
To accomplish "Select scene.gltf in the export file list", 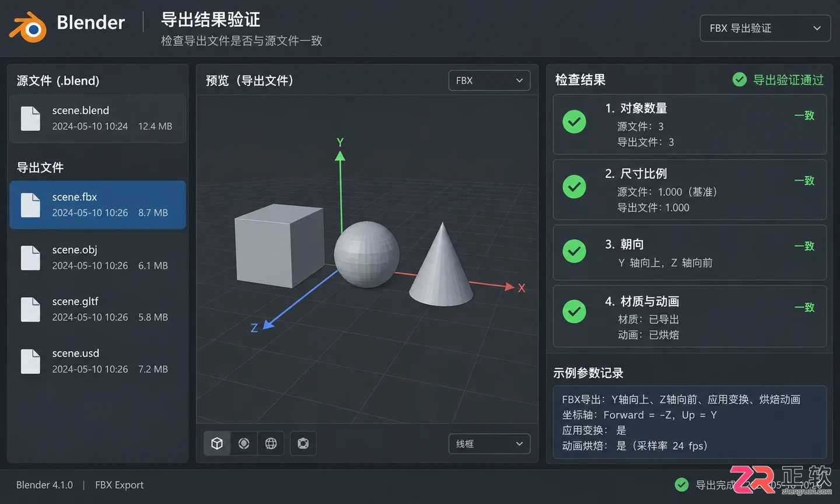I will click(97, 309).
